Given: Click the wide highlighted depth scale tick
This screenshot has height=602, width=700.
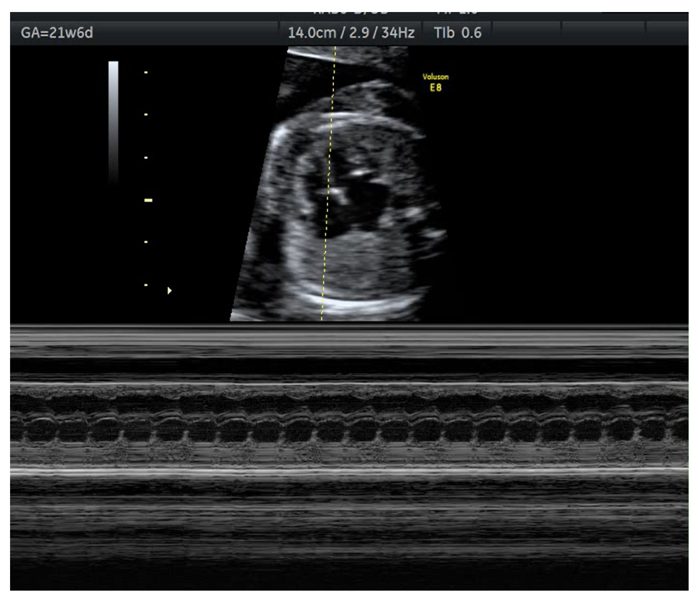Looking at the screenshot, I should click(x=148, y=200).
